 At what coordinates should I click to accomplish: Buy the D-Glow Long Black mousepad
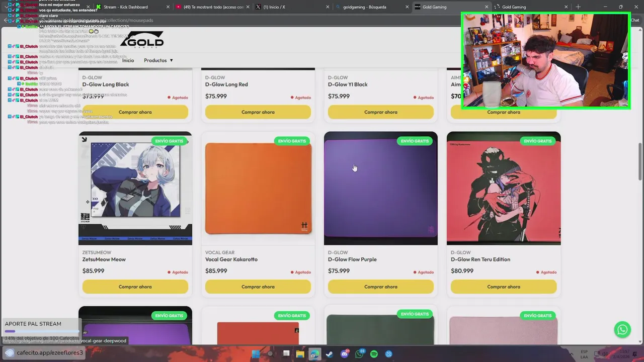[135, 112]
